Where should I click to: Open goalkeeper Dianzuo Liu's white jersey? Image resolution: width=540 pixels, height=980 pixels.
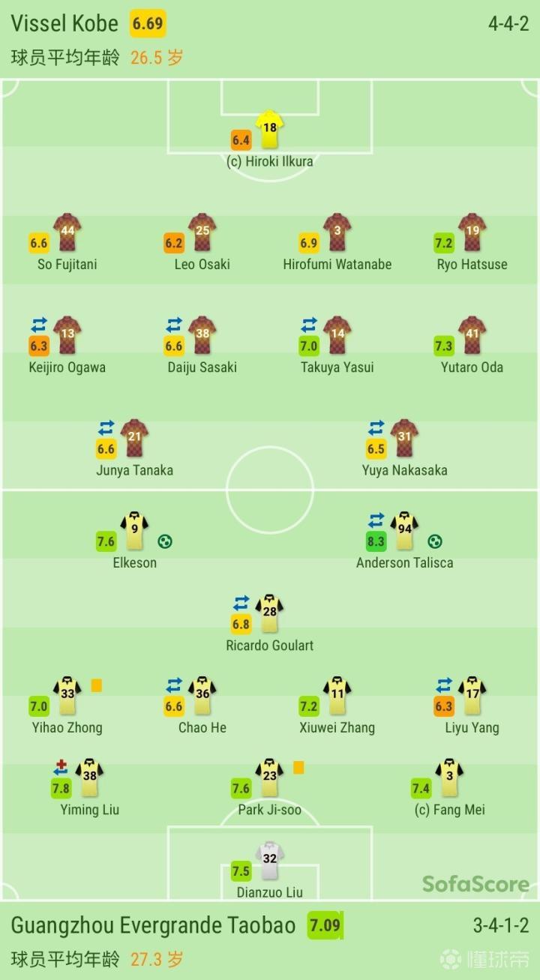pyautogui.click(x=269, y=861)
